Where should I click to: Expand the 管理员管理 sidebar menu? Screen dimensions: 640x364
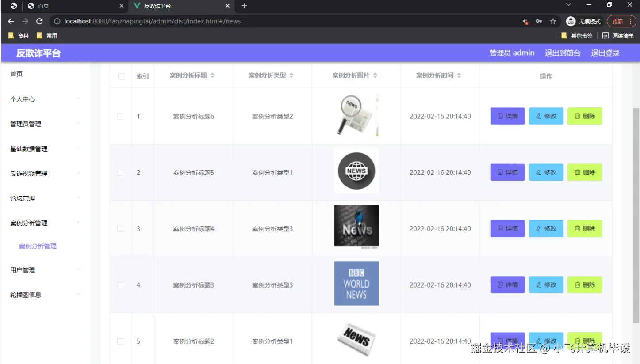pos(46,124)
